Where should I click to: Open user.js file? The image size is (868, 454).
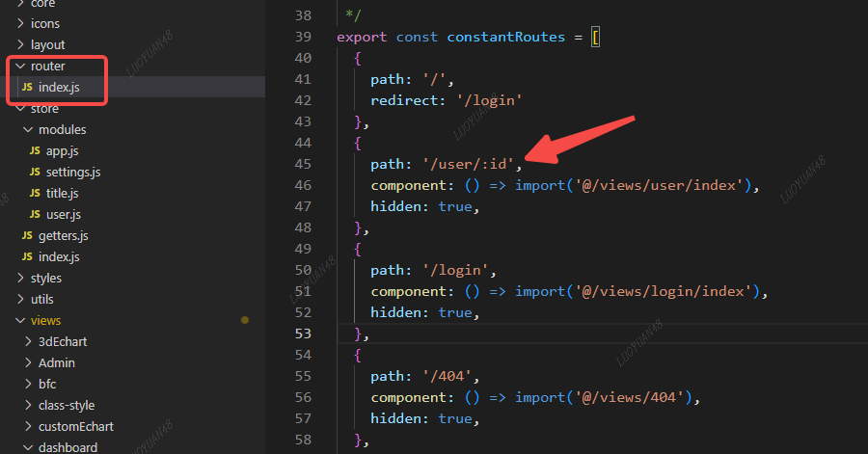(63, 214)
